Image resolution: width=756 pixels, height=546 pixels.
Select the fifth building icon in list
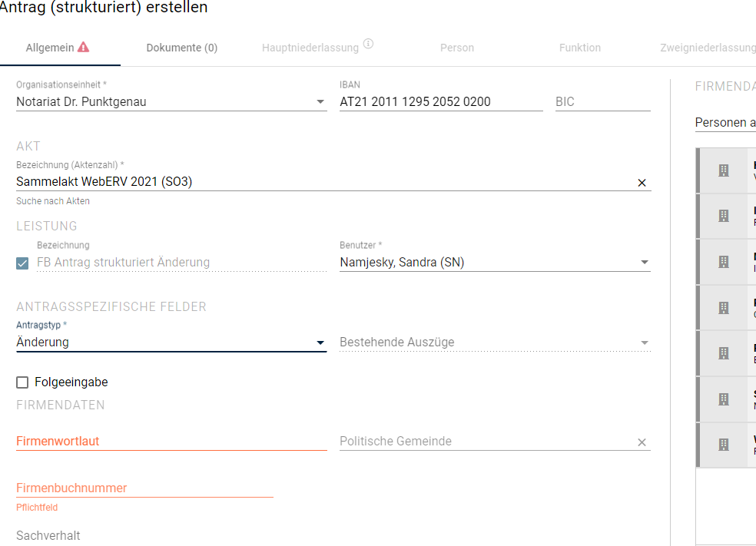click(x=724, y=353)
